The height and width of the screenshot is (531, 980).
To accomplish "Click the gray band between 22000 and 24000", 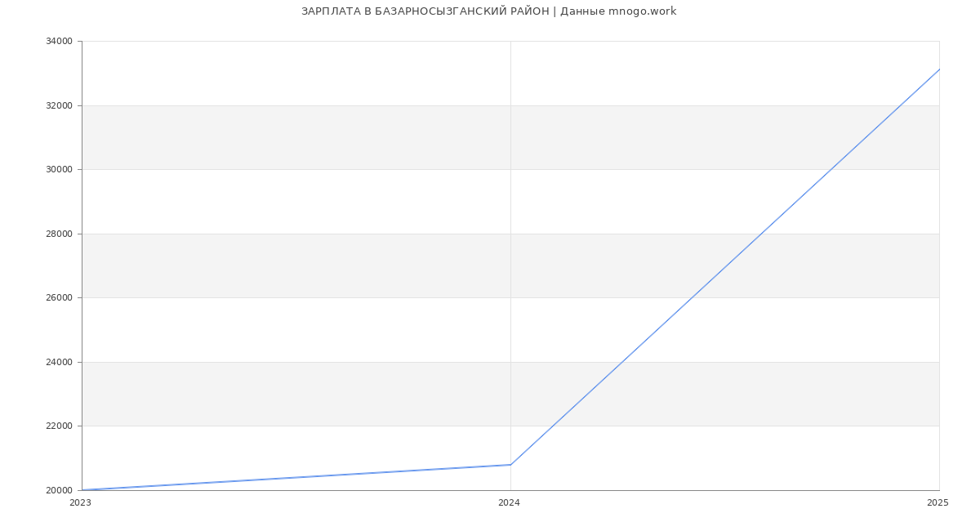I will point(327,394).
